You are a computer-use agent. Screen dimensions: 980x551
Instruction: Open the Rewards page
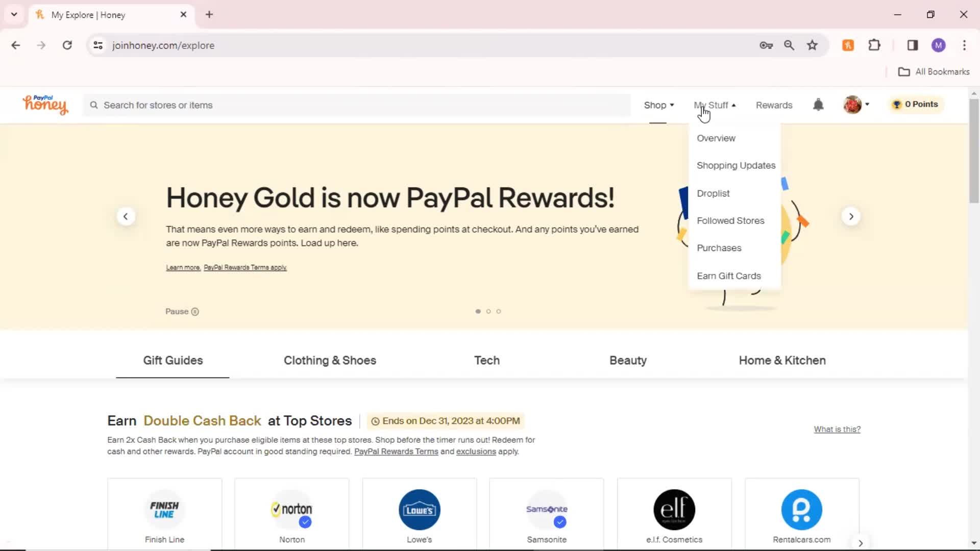point(774,105)
